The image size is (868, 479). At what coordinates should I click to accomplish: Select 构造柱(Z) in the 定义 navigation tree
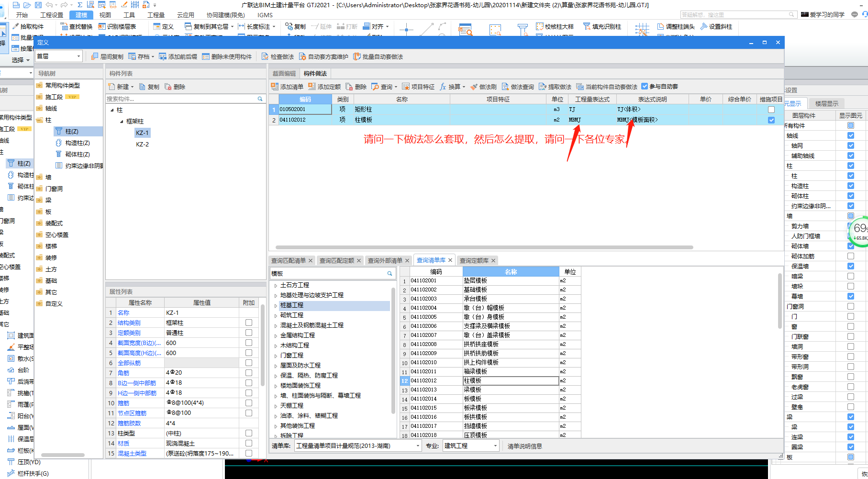(78, 143)
